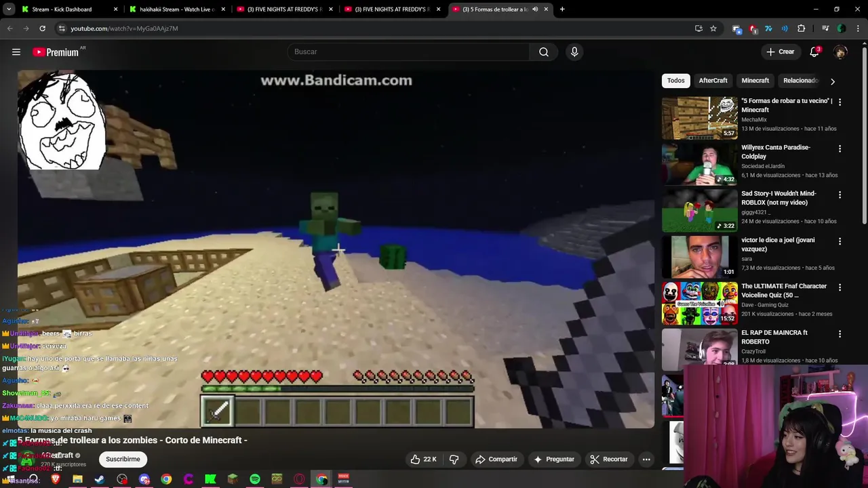Viewport: 868px width, 488px height.
Task: Bookmark this page with the star icon
Action: coord(713,28)
